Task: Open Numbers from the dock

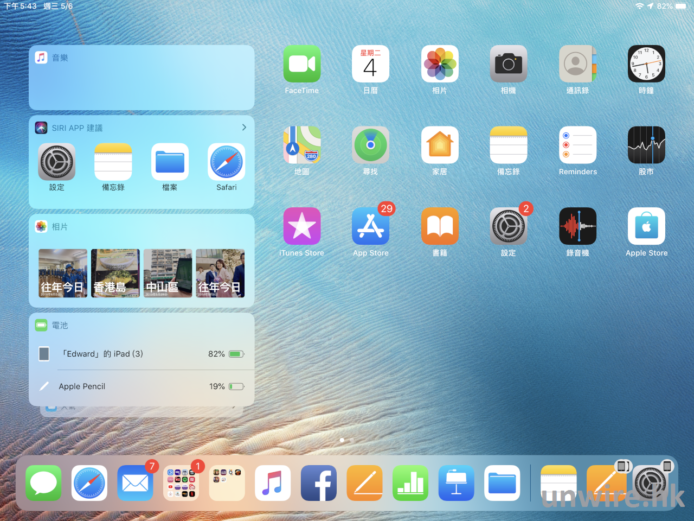Action: click(x=410, y=483)
